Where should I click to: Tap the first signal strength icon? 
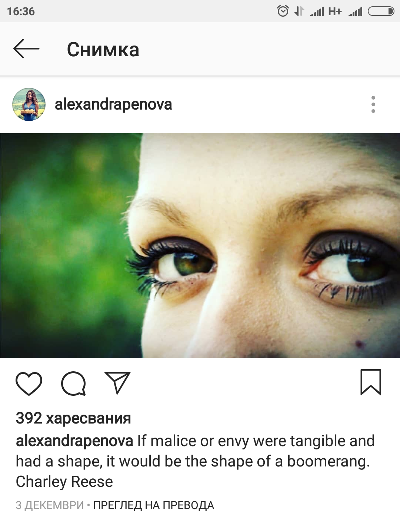point(317,11)
